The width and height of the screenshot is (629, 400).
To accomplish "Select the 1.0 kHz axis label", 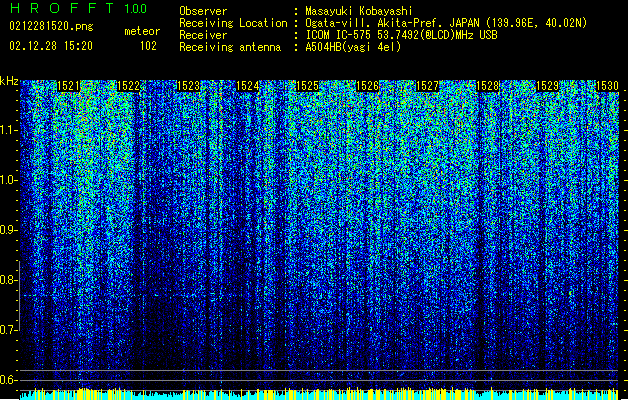I will pos(9,180).
